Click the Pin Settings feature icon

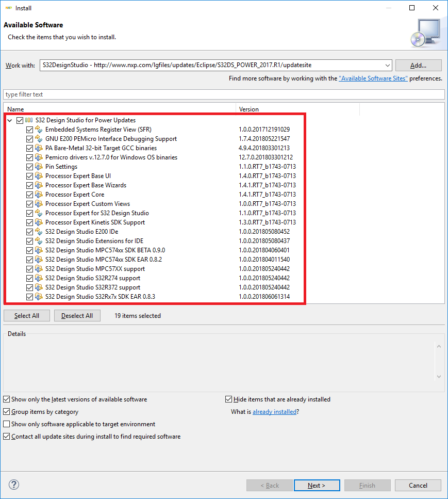pos(39,167)
